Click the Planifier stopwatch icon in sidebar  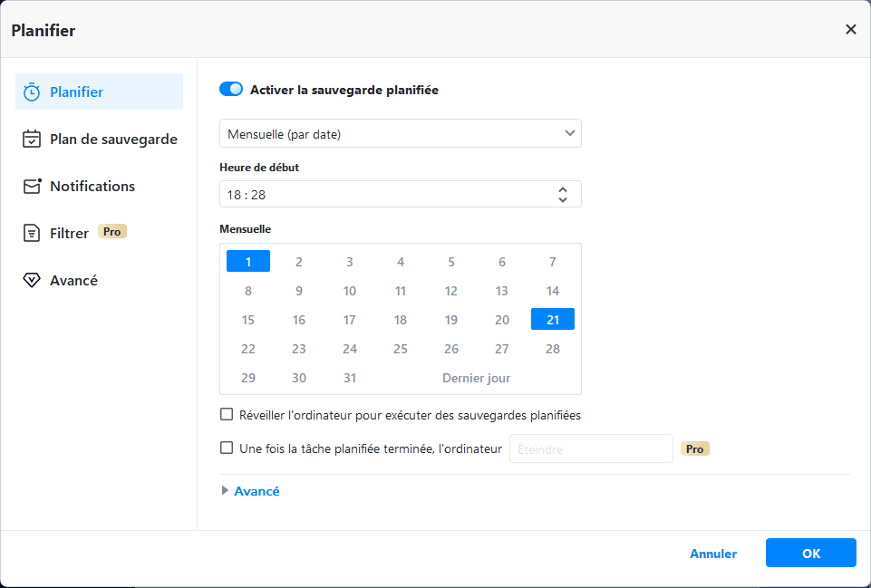pyautogui.click(x=32, y=92)
